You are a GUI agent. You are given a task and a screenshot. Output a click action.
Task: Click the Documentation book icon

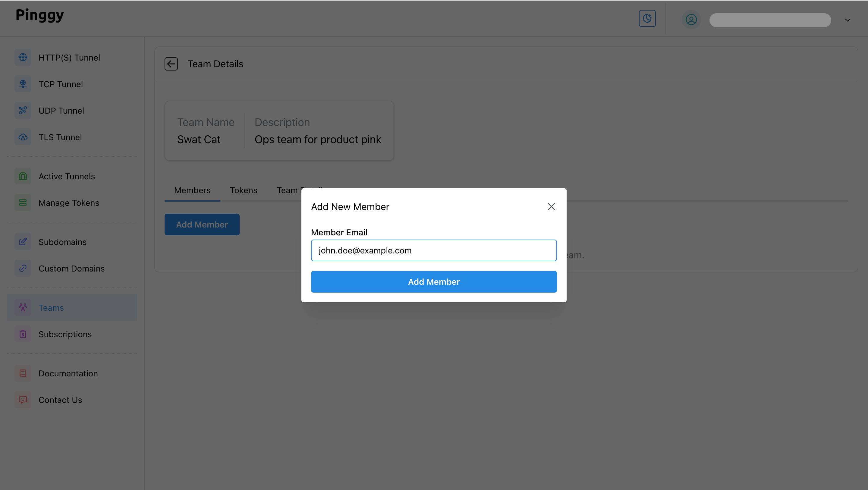point(23,373)
